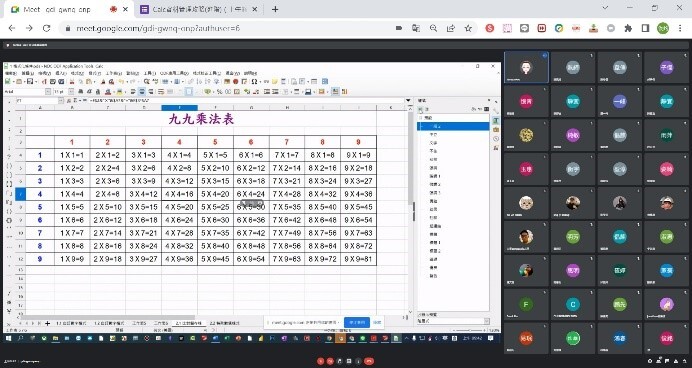Toggle Bold formatting in Calc
Viewport: 692px width, 368px height.
tap(80, 91)
